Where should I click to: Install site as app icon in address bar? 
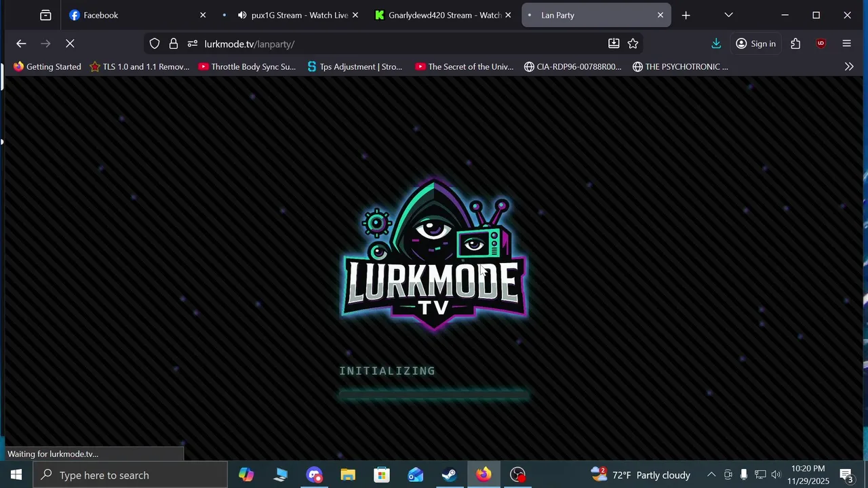[614, 43]
